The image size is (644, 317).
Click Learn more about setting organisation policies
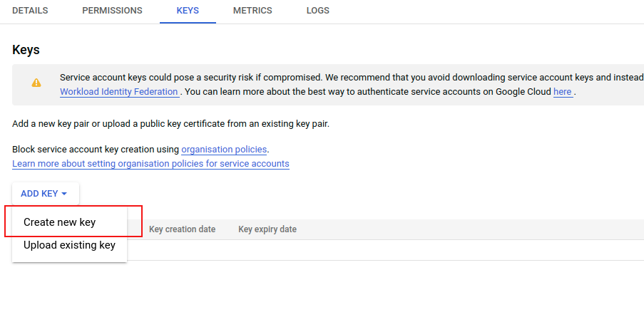click(x=150, y=164)
